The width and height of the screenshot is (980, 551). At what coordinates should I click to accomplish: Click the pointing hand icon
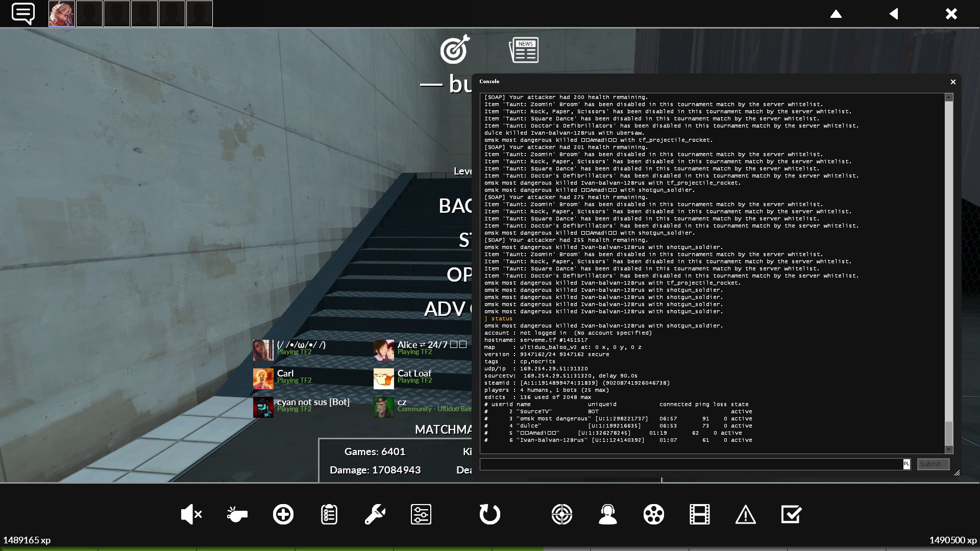237,514
